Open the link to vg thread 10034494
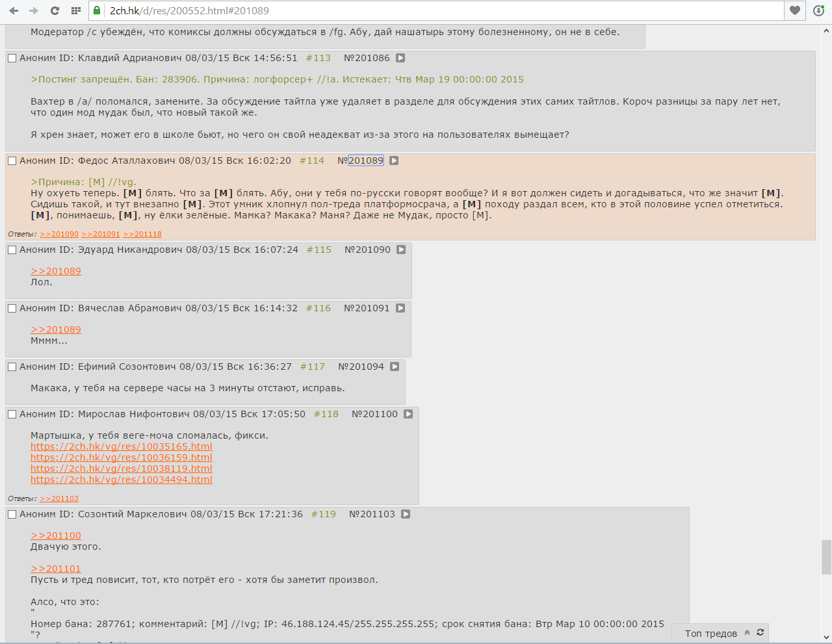The image size is (832, 644). (x=122, y=480)
